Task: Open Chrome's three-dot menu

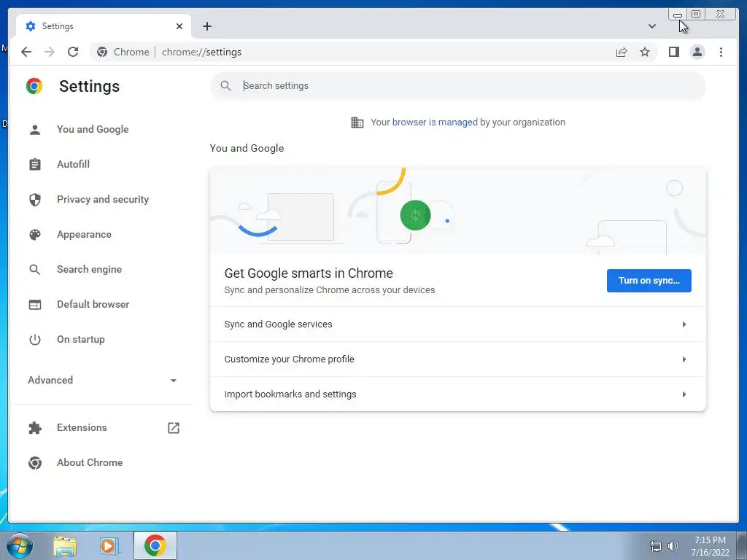Action: [721, 52]
